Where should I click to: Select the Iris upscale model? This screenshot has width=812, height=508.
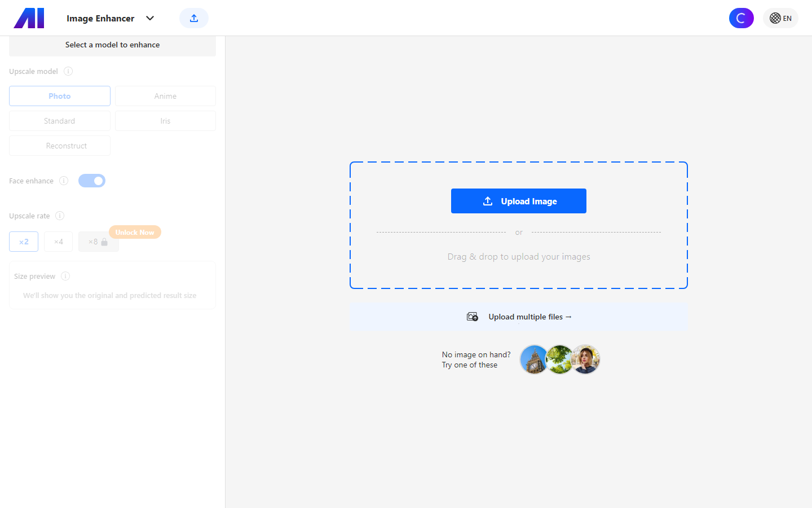click(x=165, y=121)
